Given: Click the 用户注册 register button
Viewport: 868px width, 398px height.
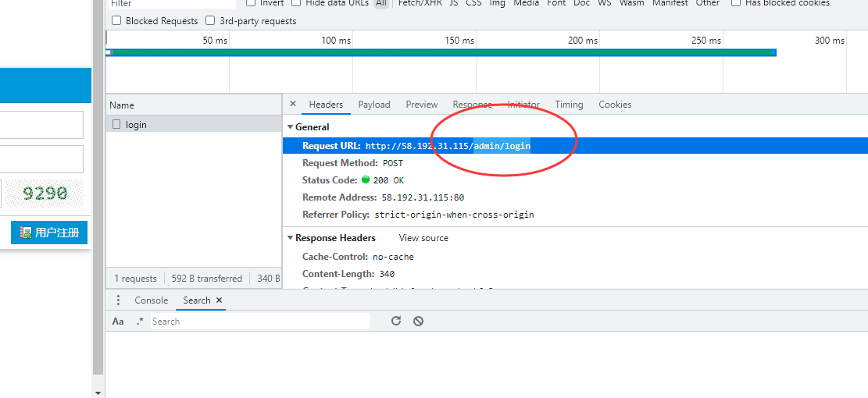Looking at the screenshot, I should click(x=49, y=233).
